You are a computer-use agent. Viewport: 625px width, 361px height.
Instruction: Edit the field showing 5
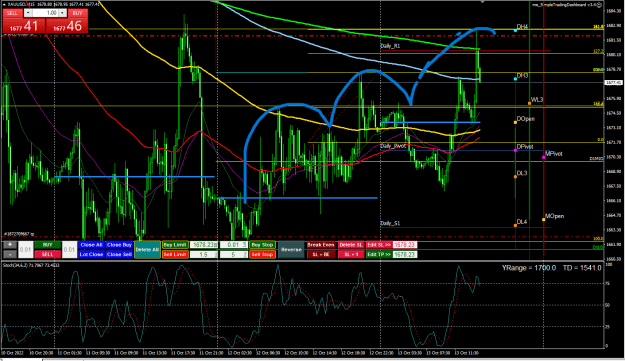233,254
